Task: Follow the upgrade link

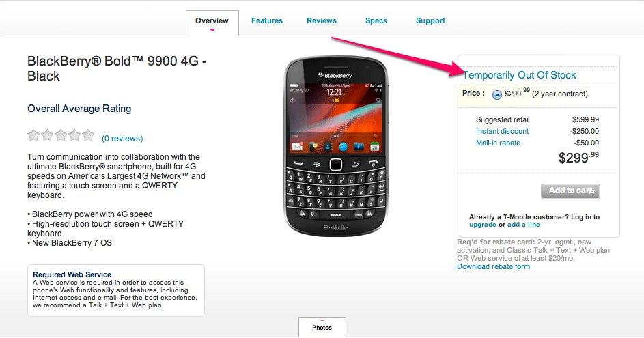Action: [x=483, y=225]
